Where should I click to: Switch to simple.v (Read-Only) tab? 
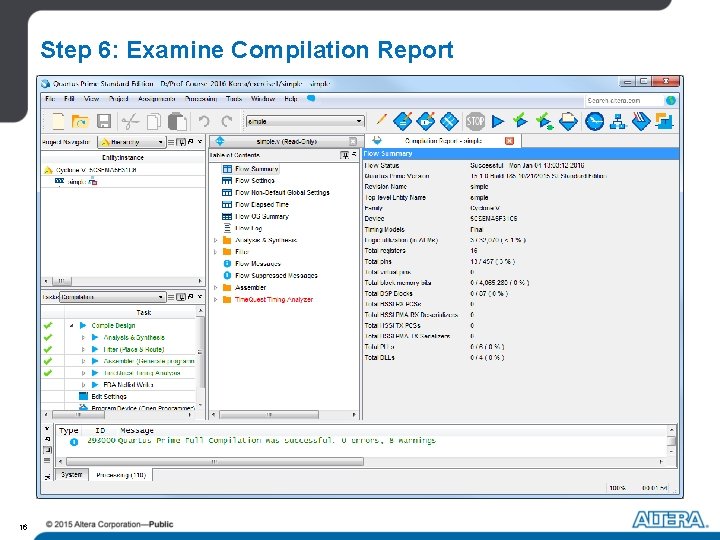[x=286, y=141]
